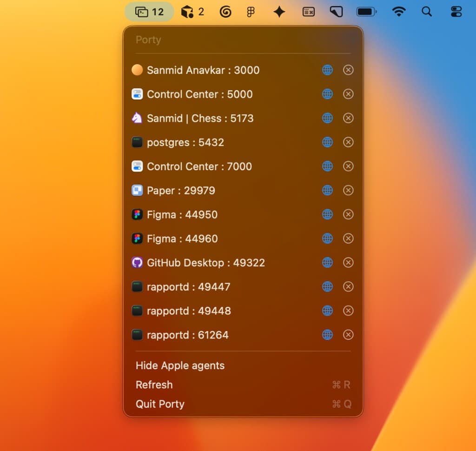Kill the Control Center : 5000 process
Viewport: 476px width, 451px height.
tap(348, 94)
